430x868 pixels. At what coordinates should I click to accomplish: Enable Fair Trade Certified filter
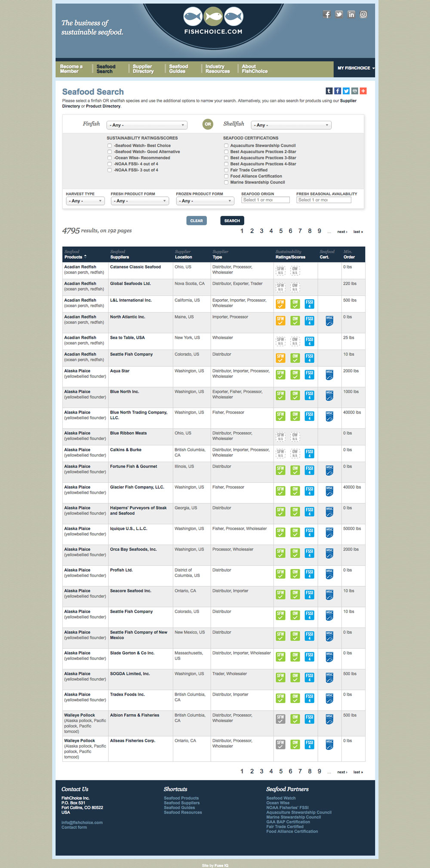(226, 170)
